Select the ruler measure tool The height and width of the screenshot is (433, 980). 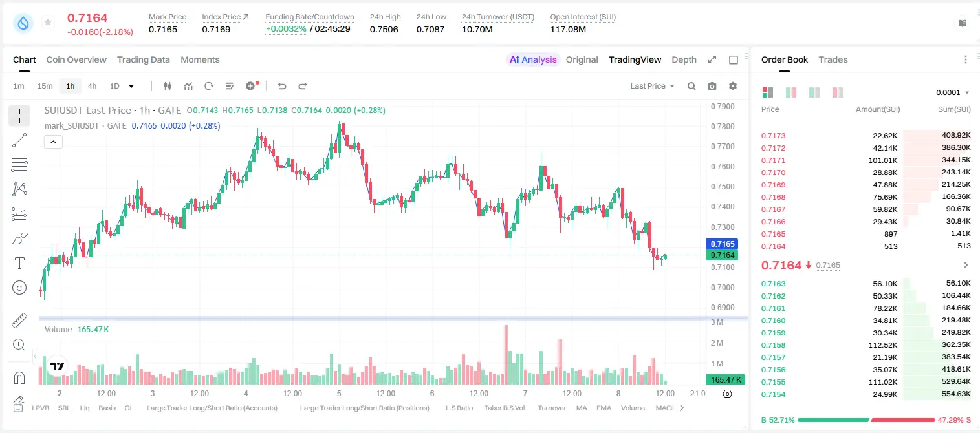[19, 321]
